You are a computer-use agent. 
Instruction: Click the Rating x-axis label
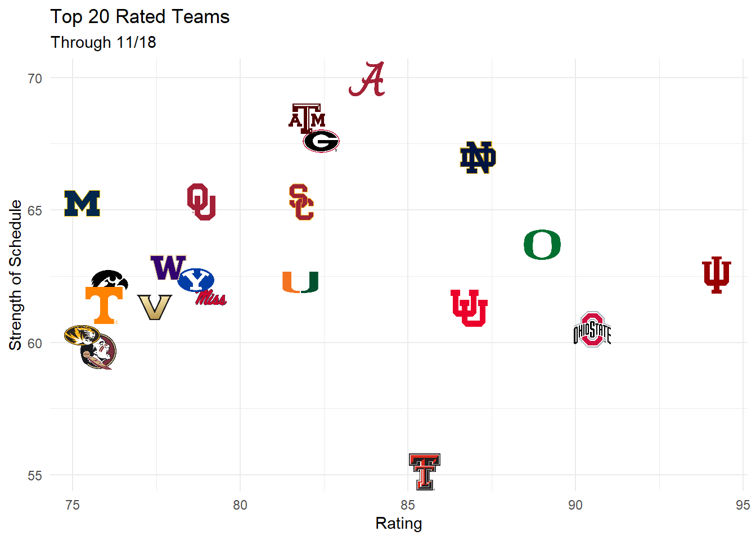point(398,523)
